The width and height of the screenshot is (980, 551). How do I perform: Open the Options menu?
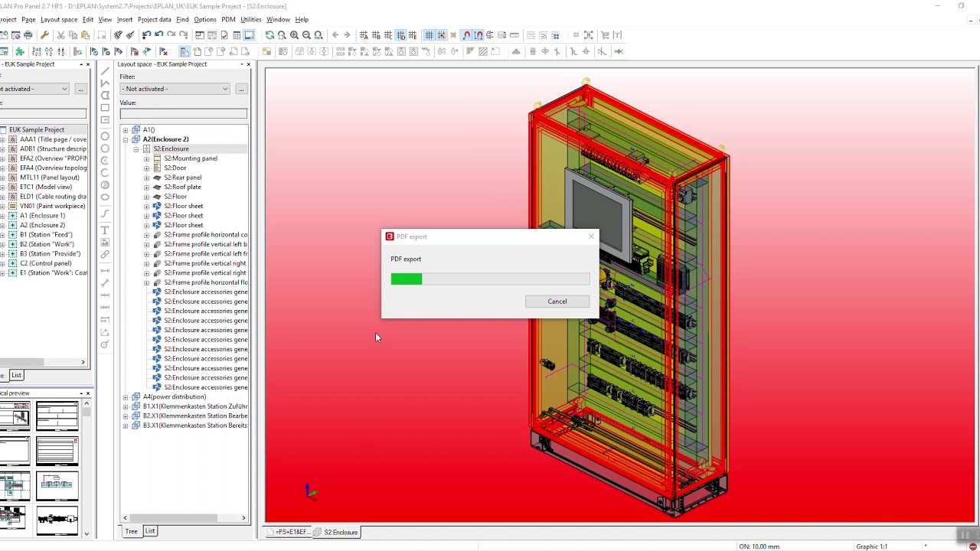point(204,19)
